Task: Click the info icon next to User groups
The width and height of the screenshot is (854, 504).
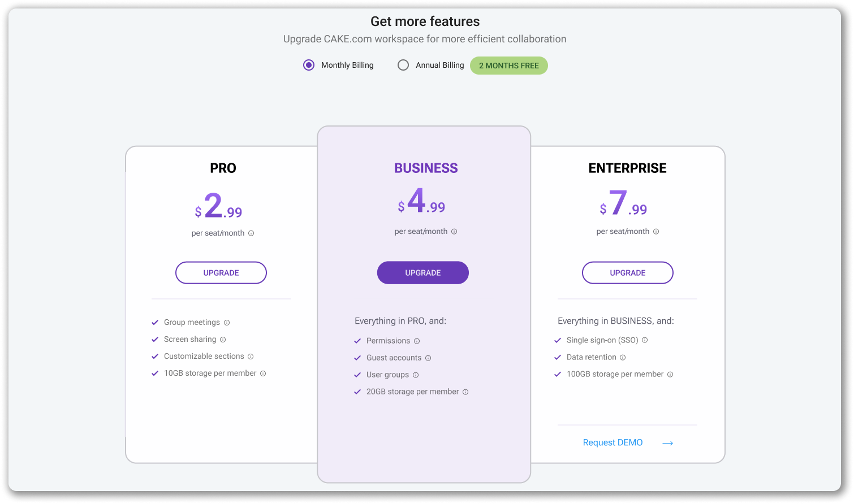Action: click(x=415, y=375)
